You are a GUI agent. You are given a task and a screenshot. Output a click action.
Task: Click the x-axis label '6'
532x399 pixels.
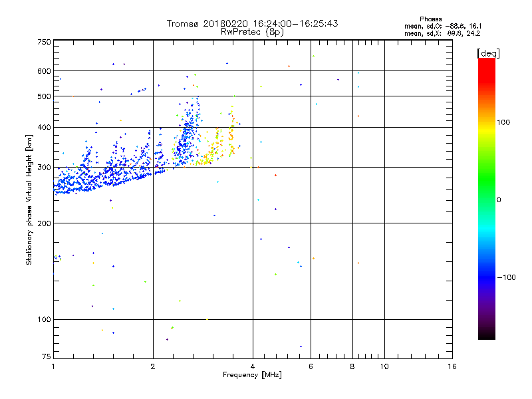point(311,366)
